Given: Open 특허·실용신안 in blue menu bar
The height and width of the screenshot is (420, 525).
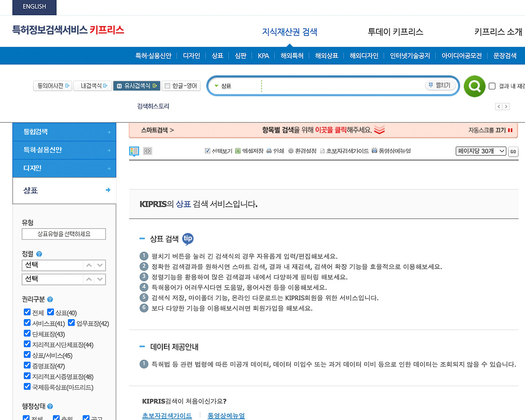Looking at the screenshot, I should (153, 56).
